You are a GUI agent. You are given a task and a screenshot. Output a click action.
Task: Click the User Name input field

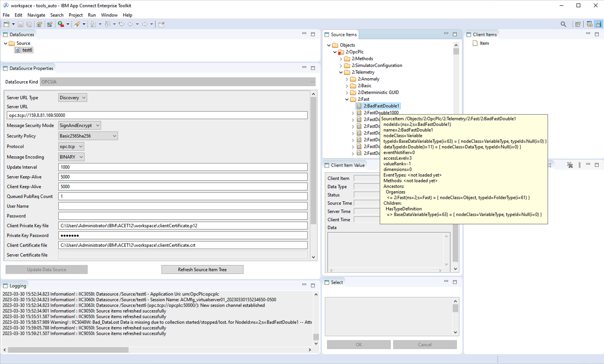(183, 206)
